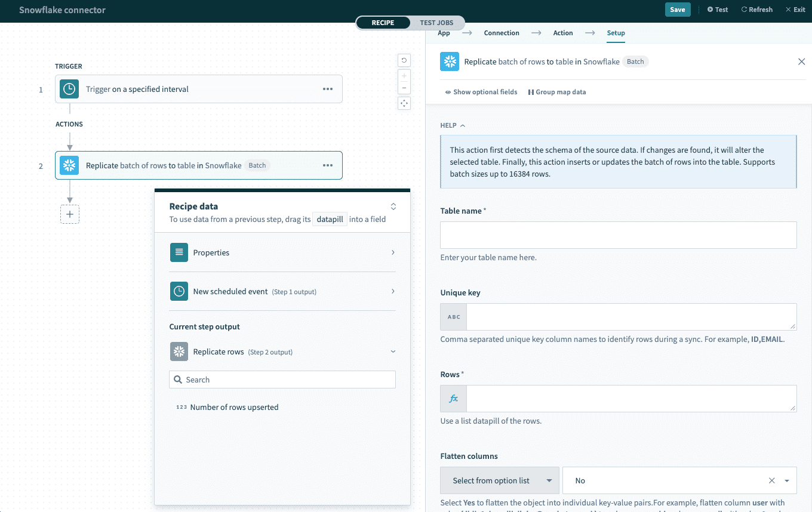Expand the Properties section in Recipe data
This screenshot has height=512, width=812.
(282, 252)
